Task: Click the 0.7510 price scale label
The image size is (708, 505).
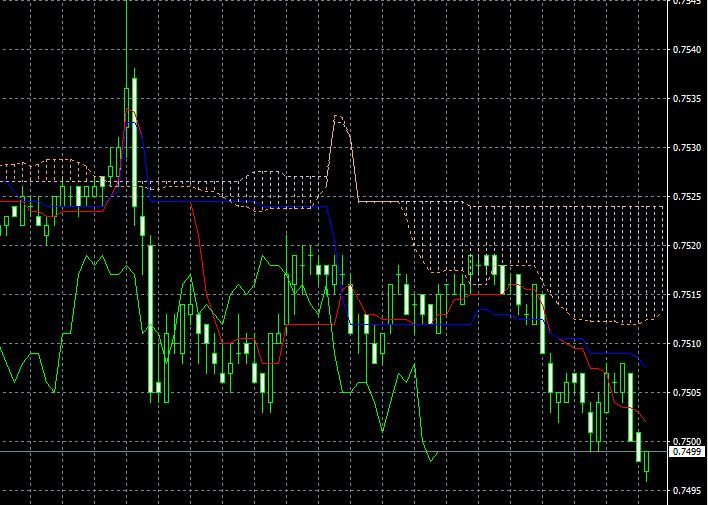Action: [x=687, y=344]
